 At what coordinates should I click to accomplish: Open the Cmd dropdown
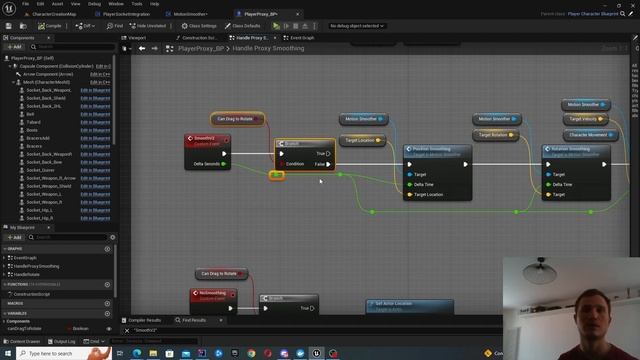[94, 341]
